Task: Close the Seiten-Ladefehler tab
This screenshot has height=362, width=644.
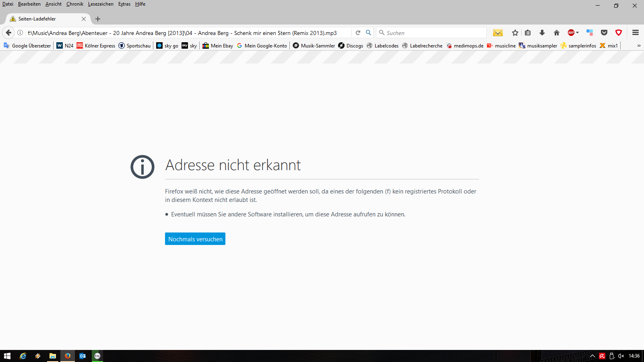Action: pos(84,19)
